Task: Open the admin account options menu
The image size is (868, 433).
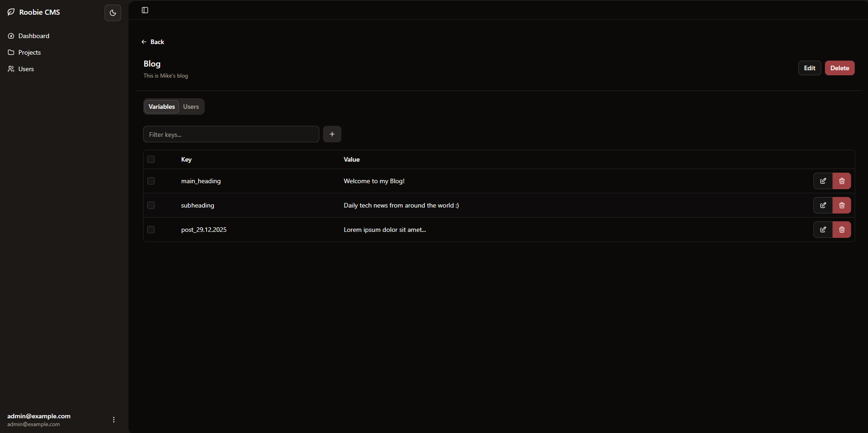Action: (x=114, y=420)
